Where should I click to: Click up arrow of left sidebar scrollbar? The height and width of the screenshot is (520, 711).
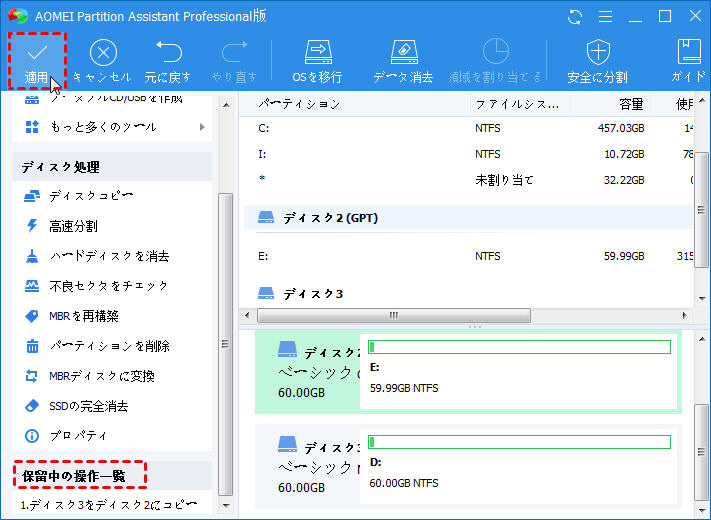226,105
